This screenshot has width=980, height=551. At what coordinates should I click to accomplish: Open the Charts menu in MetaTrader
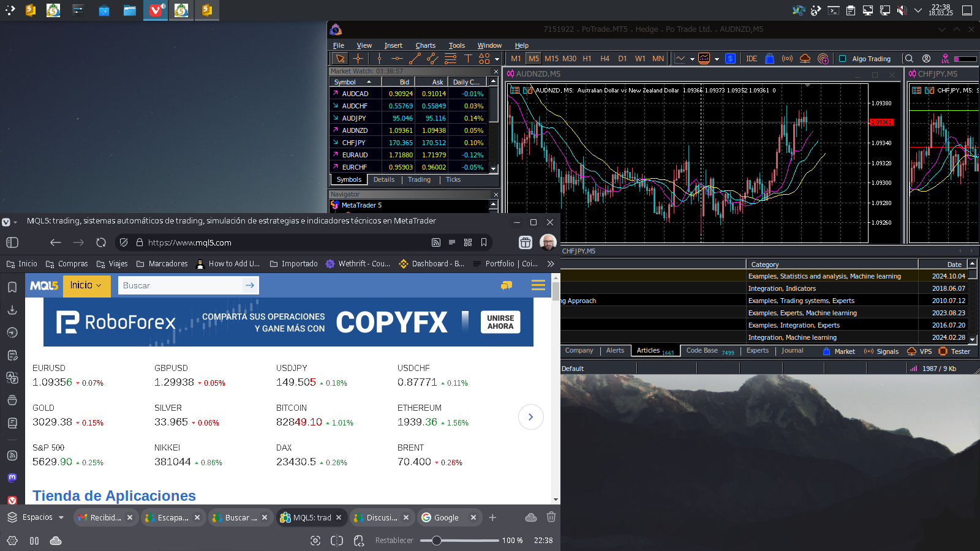click(x=425, y=45)
